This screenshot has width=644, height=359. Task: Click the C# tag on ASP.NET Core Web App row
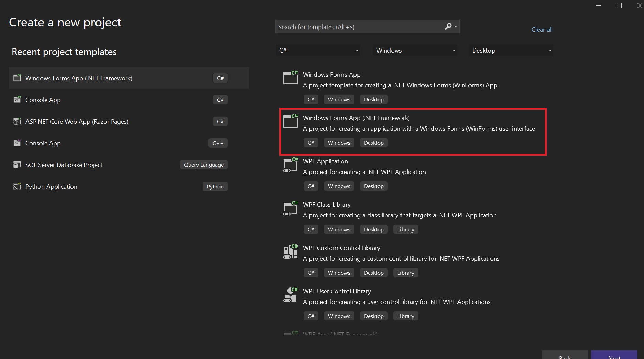(220, 121)
